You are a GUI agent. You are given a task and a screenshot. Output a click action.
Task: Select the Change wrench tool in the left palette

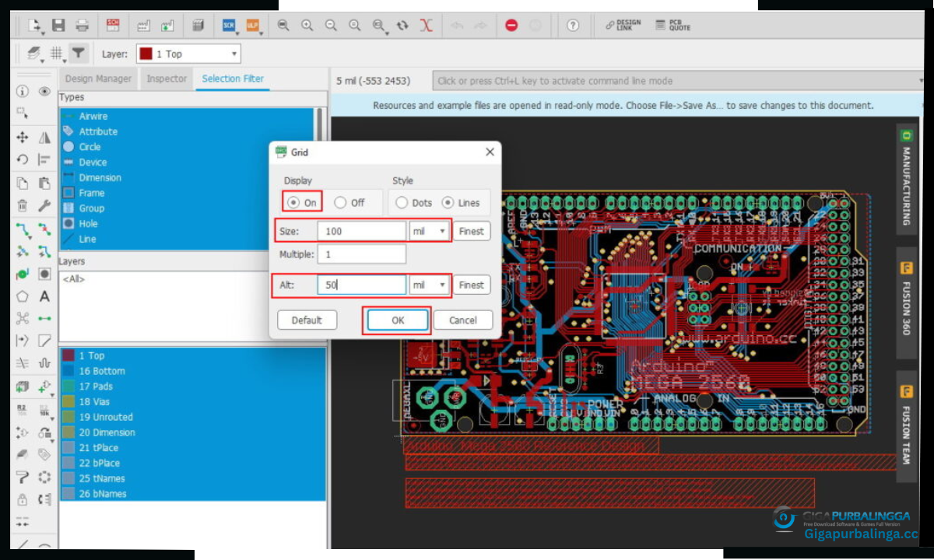point(44,206)
